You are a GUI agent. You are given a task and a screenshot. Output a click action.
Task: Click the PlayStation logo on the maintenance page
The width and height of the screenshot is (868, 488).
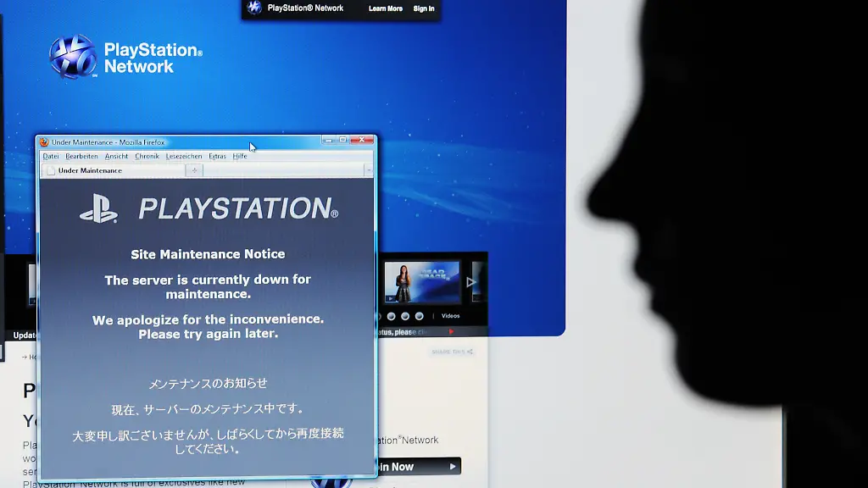(98, 208)
